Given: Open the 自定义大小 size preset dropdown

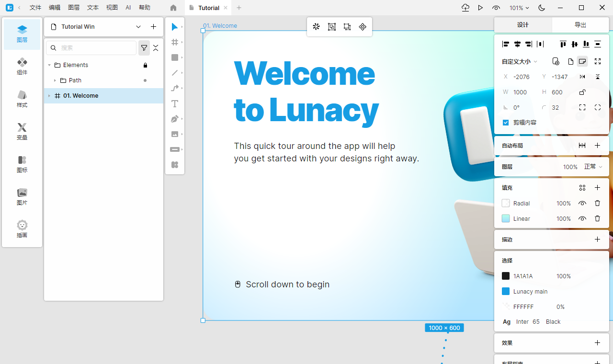Looking at the screenshot, I should 519,61.
